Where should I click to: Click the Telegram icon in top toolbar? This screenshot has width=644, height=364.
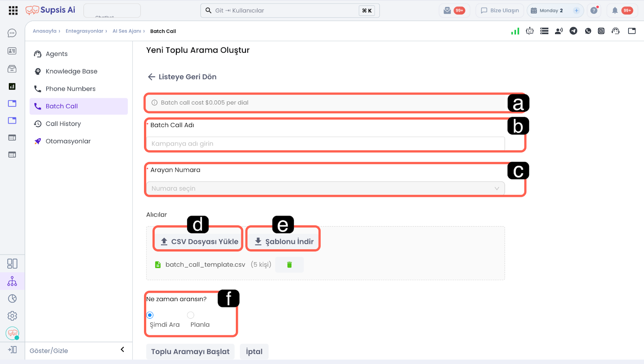[573, 31]
